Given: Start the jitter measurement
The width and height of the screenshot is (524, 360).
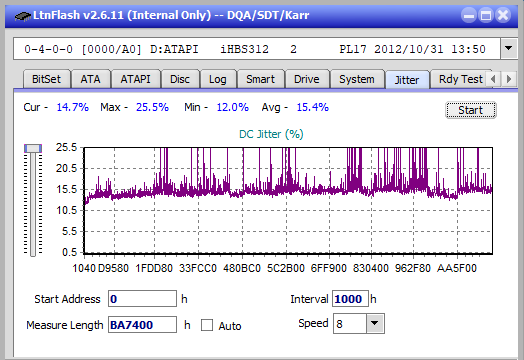Looking at the screenshot, I should tap(471, 110).
